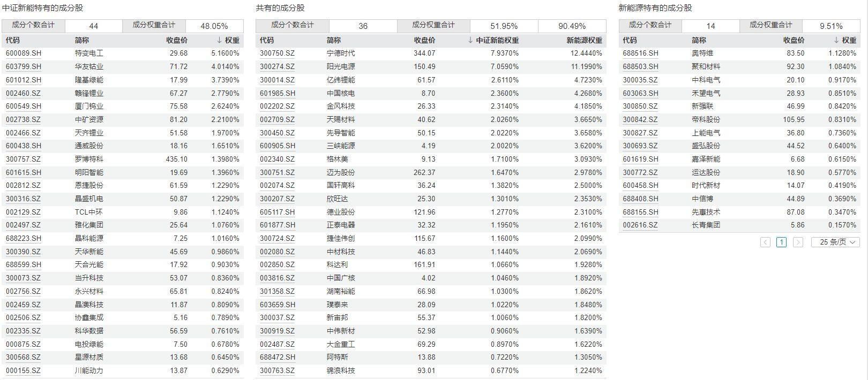Click 代码 header in 中证新能特有 table
This screenshot has width=868, height=380.
click(x=12, y=40)
